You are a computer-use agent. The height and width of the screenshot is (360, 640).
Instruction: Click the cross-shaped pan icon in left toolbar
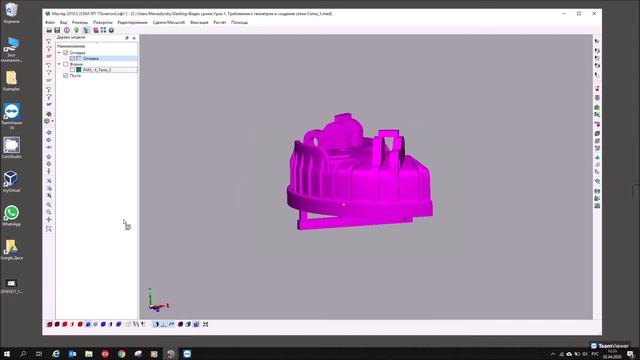pyautogui.click(x=49, y=220)
